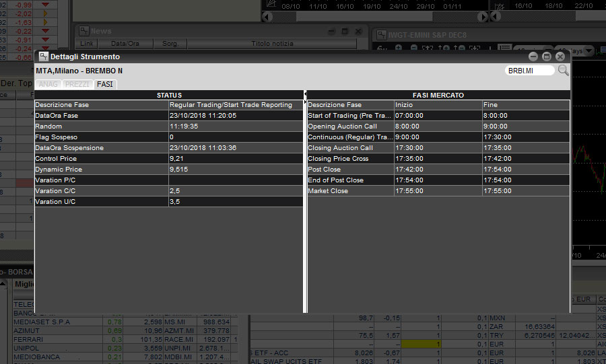
Task: Click the IWGT-EMINI S&P DEC8 window icon
Action: (382, 35)
